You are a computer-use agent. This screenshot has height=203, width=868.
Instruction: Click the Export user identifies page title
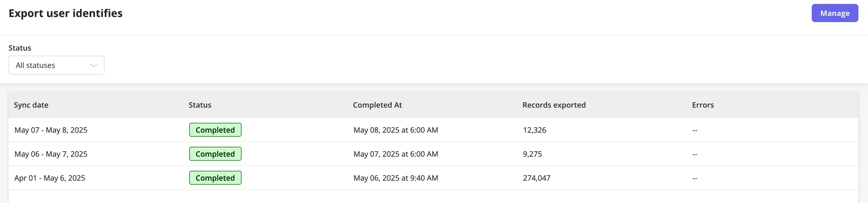66,13
